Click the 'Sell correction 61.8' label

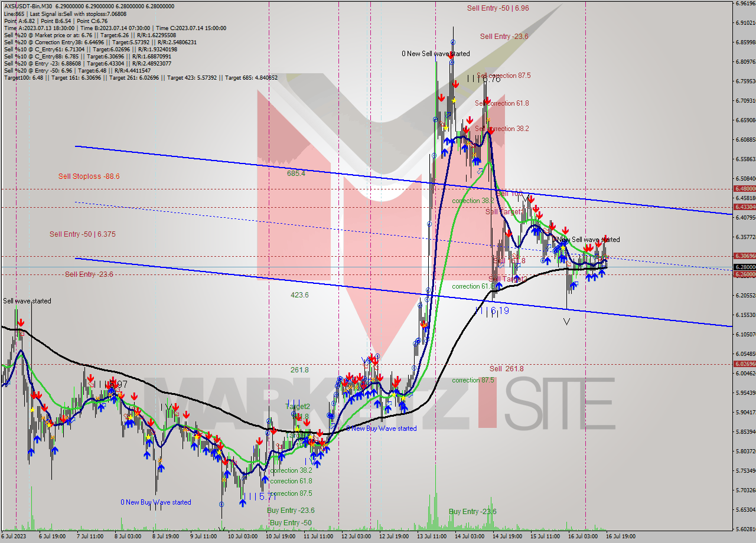coord(501,103)
